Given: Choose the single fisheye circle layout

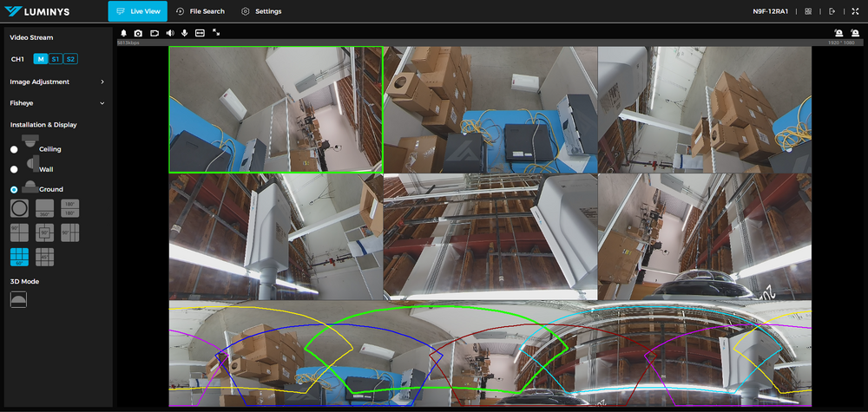Looking at the screenshot, I should (x=18, y=208).
